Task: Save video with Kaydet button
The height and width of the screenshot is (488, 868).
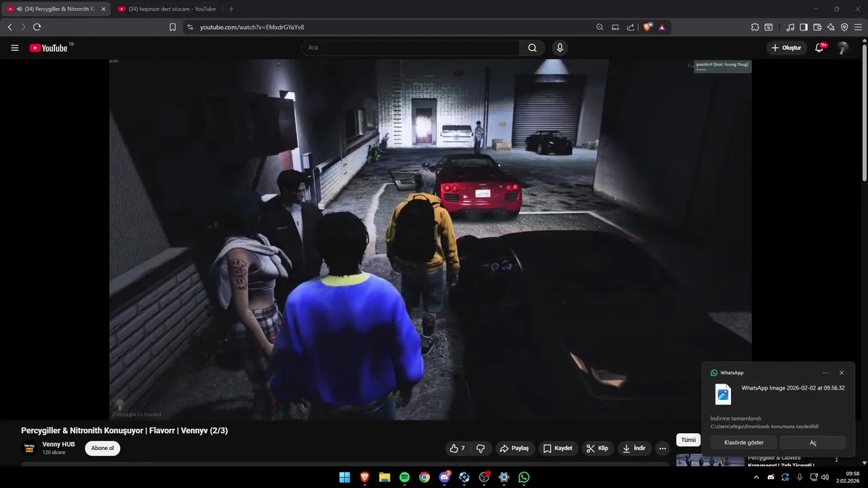Action: (557, 448)
